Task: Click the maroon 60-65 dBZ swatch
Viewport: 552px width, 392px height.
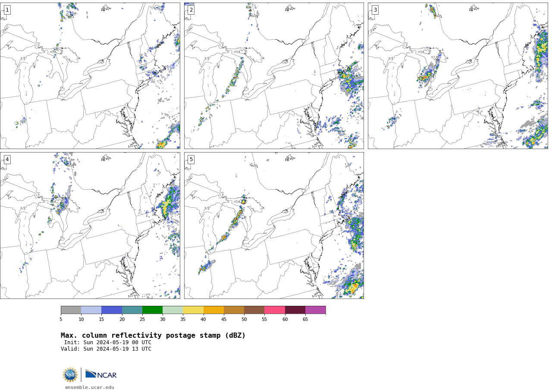Action: coord(295,310)
